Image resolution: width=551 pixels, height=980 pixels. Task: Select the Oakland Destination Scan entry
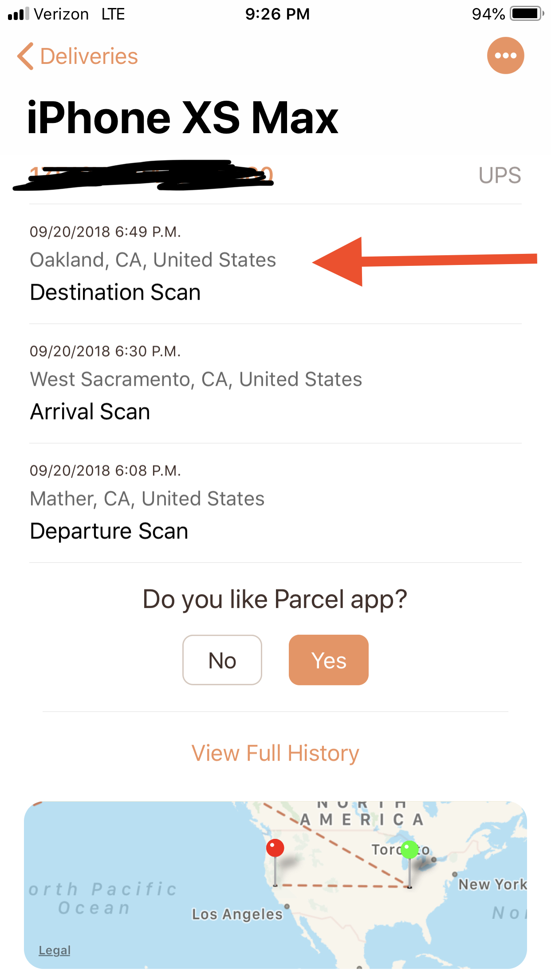pyautogui.click(x=275, y=264)
